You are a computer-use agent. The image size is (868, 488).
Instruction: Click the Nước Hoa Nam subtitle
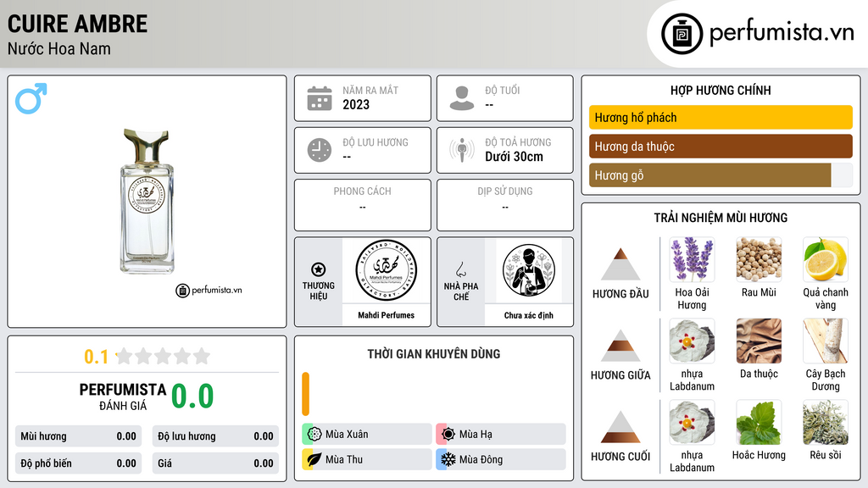[x=59, y=49]
